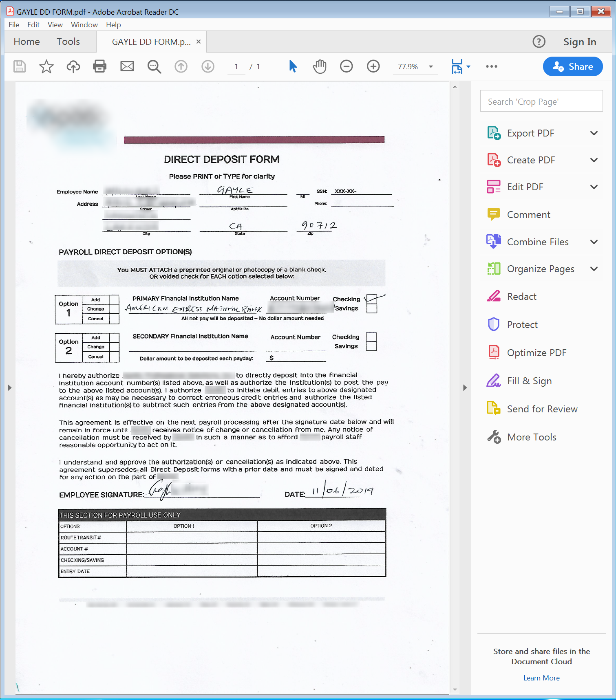Screen dimensions: 616x700
Task: Open the Window menu
Action: point(84,25)
